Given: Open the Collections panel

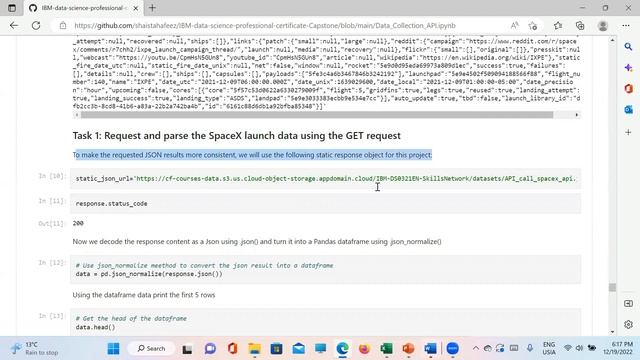Looking at the screenshot, I should (x=580, y=26).
